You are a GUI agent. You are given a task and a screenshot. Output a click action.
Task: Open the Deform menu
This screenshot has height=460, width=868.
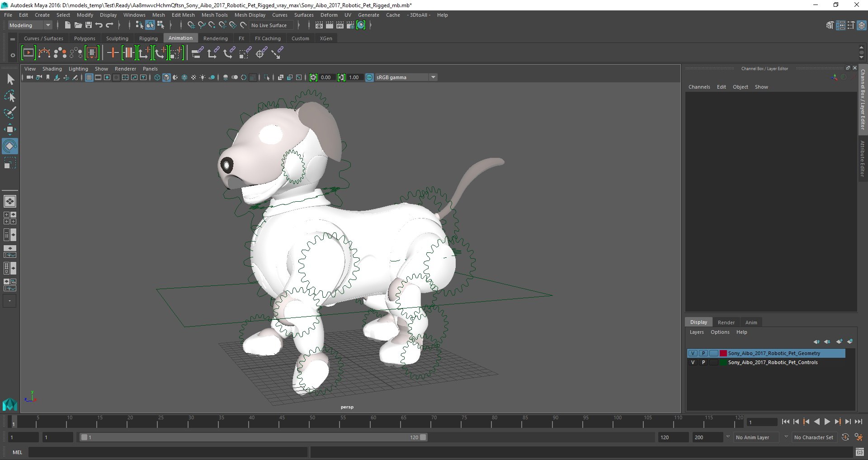tap(329, 15)
